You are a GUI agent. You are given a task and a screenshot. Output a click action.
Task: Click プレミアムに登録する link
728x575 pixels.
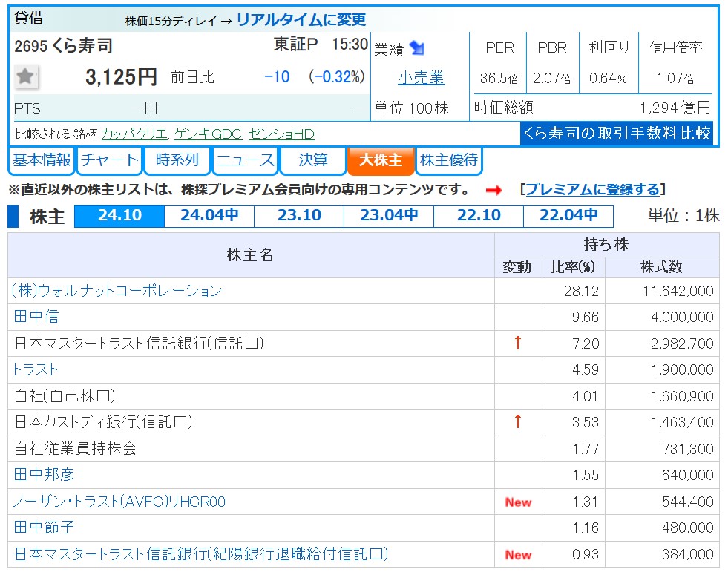tap(592, 189)
